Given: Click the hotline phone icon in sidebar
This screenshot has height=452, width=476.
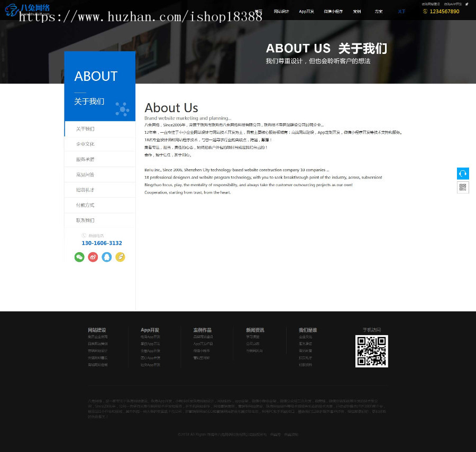Looking at the screenshot, I should (x=84, y=235).
